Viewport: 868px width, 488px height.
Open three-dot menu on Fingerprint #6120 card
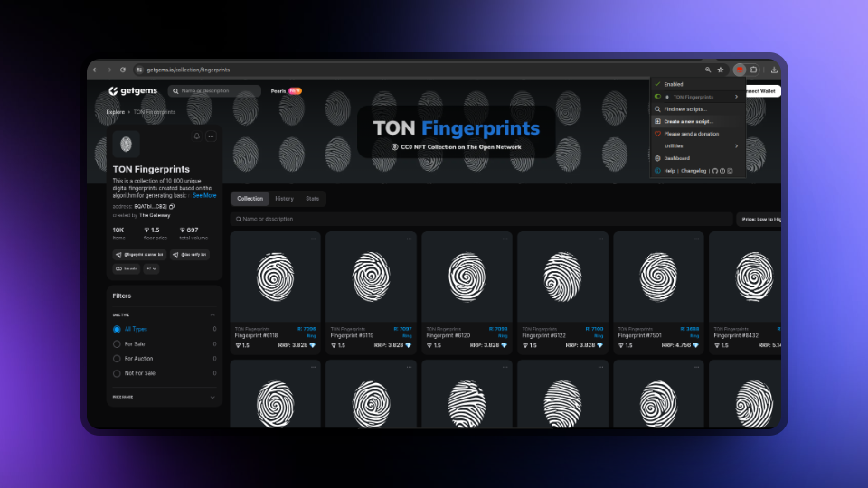[x=505, y=239]
